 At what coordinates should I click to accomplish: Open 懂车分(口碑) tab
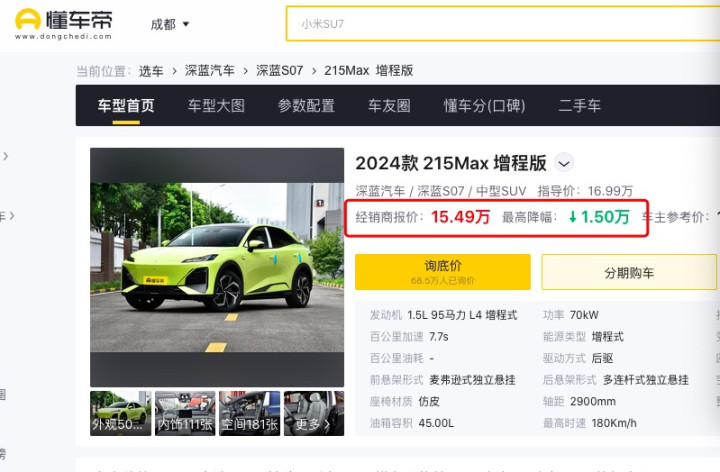484,106
